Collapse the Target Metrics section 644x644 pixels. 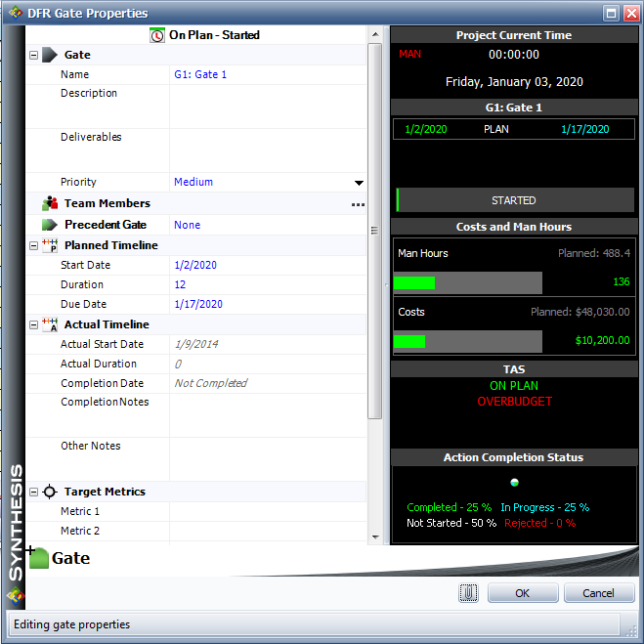pyautogui.click(x=34, y=493)
